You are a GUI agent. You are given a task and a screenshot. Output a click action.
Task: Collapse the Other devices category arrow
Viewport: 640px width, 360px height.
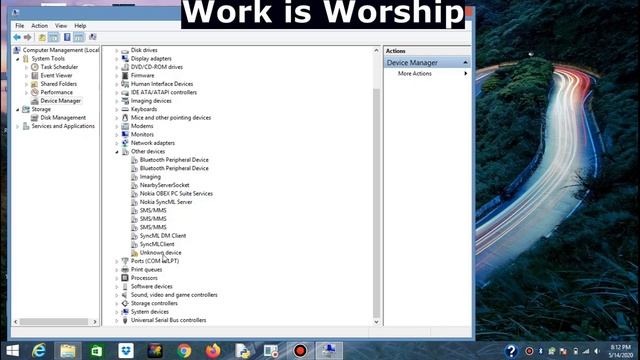[116, 152]
